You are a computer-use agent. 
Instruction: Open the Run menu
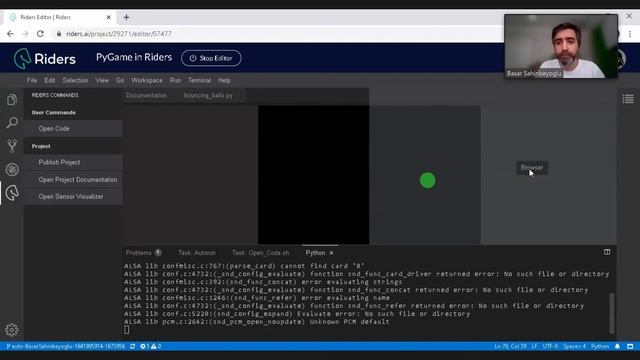[x=175, y=80]
